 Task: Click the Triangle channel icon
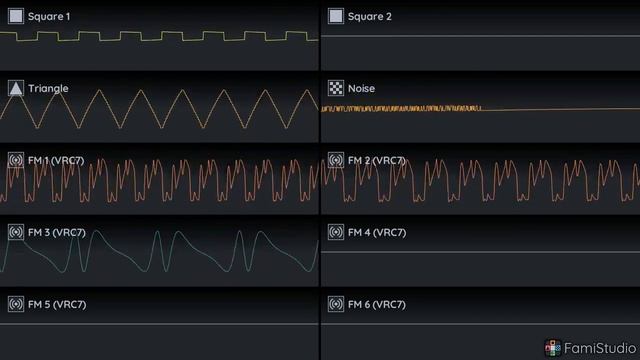tap(16, 88)
